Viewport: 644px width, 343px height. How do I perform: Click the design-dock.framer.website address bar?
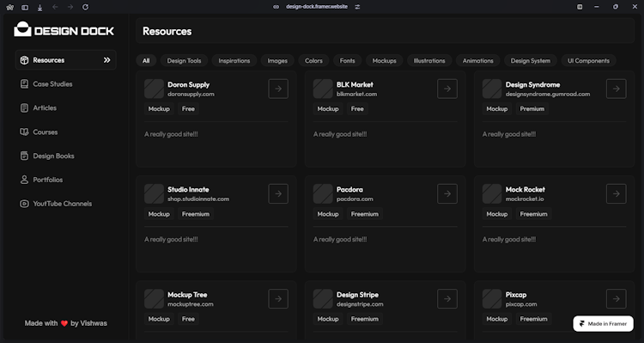click(x=317, y=7)
